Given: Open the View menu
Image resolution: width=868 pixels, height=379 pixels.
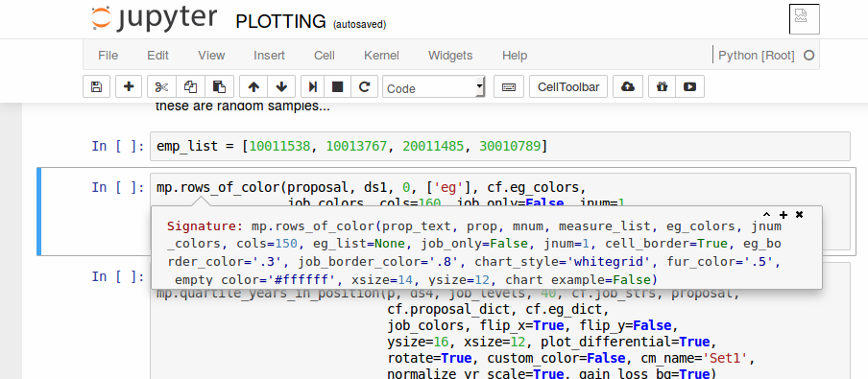Looking at the screenshot, I should click(x=211, y=56).
